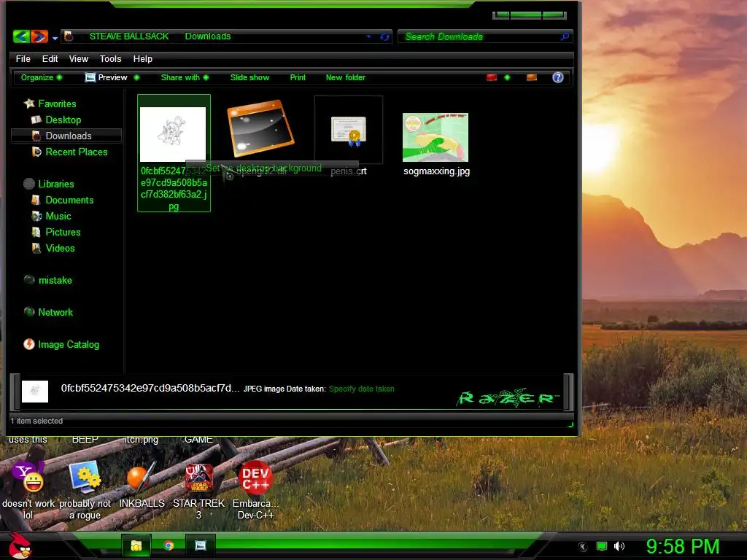Create a New folder

345,77
